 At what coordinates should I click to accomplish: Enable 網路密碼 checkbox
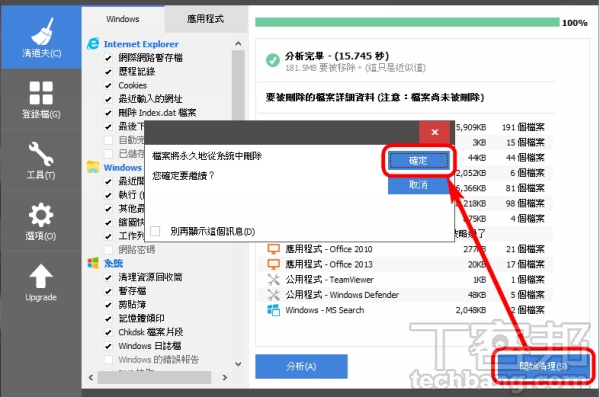(108, 250)
